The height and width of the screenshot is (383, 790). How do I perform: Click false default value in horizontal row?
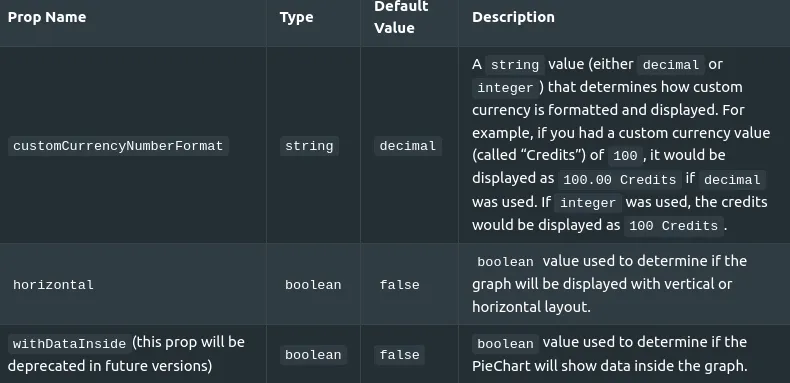click(x=400, y=285)
